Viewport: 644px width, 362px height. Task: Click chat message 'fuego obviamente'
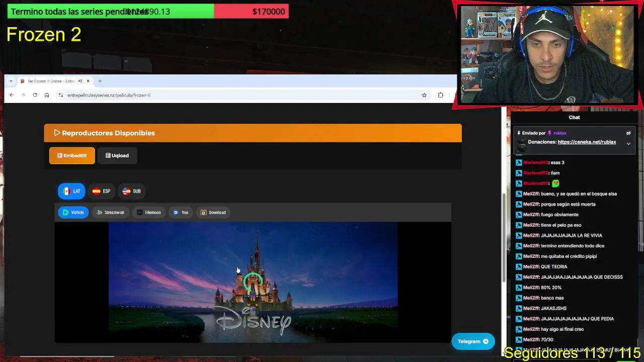(559, 215)
